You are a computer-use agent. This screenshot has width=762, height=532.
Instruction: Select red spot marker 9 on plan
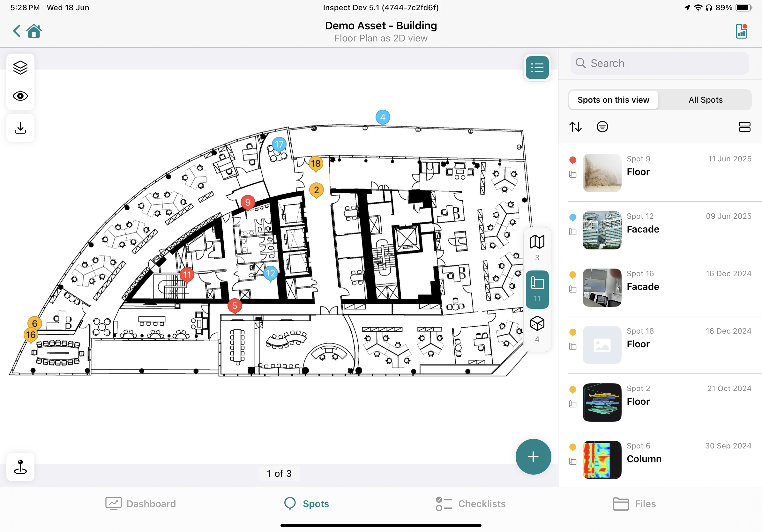click(x=248, y=202)
